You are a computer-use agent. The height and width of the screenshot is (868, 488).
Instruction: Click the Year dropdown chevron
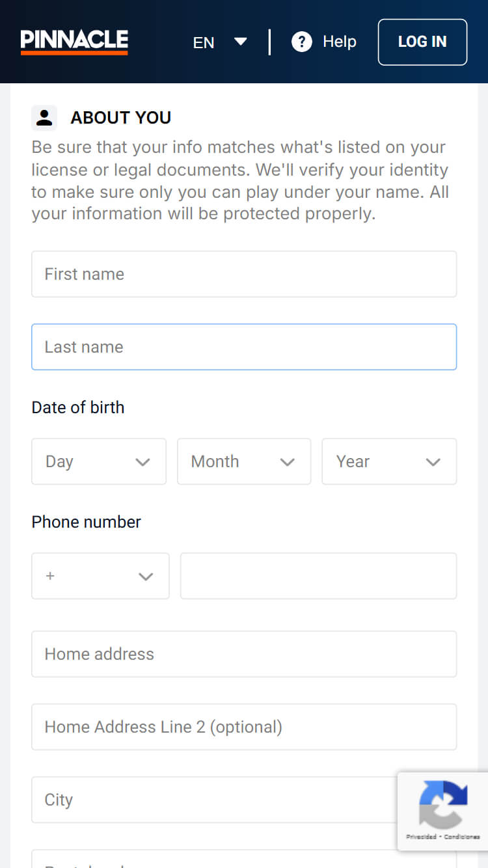point(433,462)
